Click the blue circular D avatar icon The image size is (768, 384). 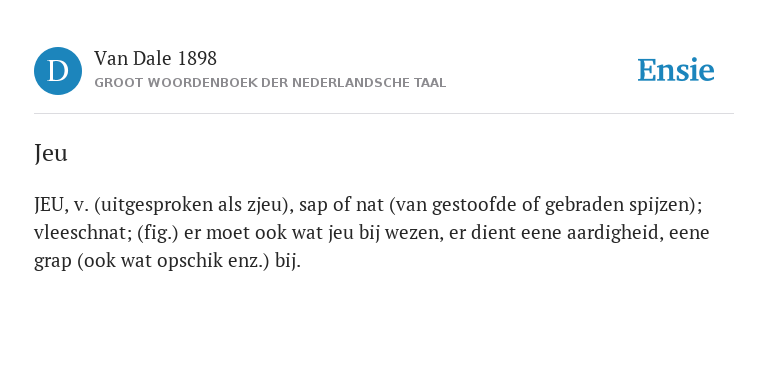[58, 71]
